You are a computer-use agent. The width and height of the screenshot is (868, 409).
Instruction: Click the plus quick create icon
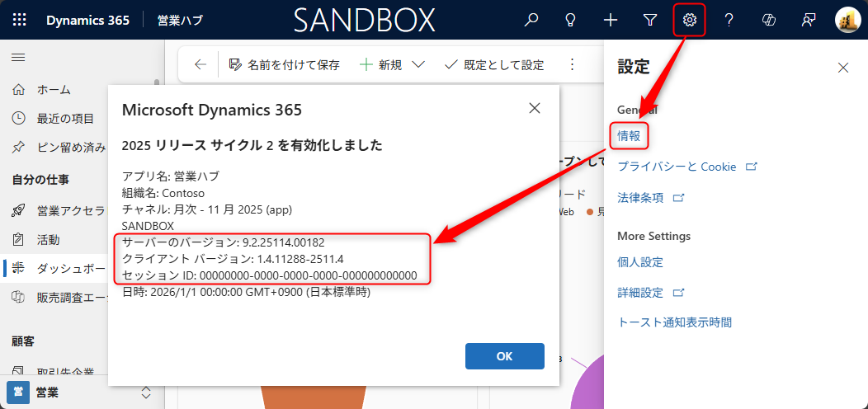click(x=611, y=20)
